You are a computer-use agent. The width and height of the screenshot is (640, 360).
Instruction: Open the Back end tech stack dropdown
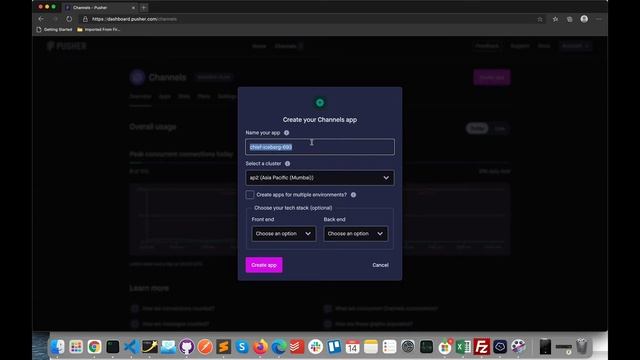click(356, 234)
